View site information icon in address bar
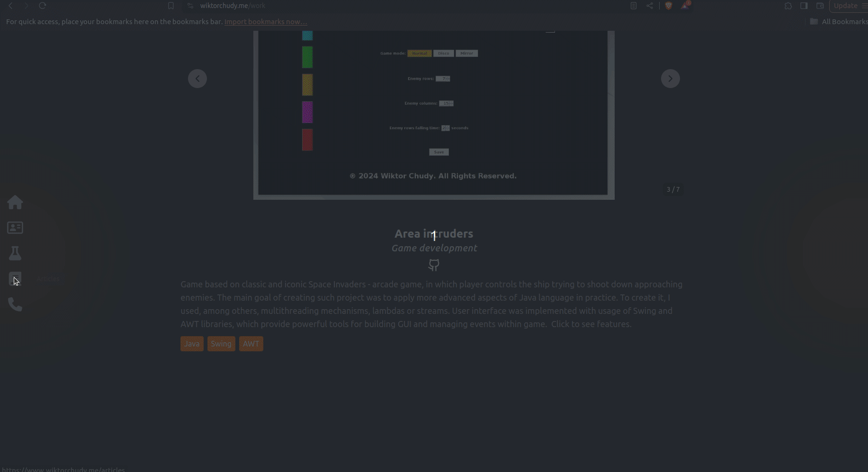Viewport: 868px width, 472px height. [x=190, y=6]
